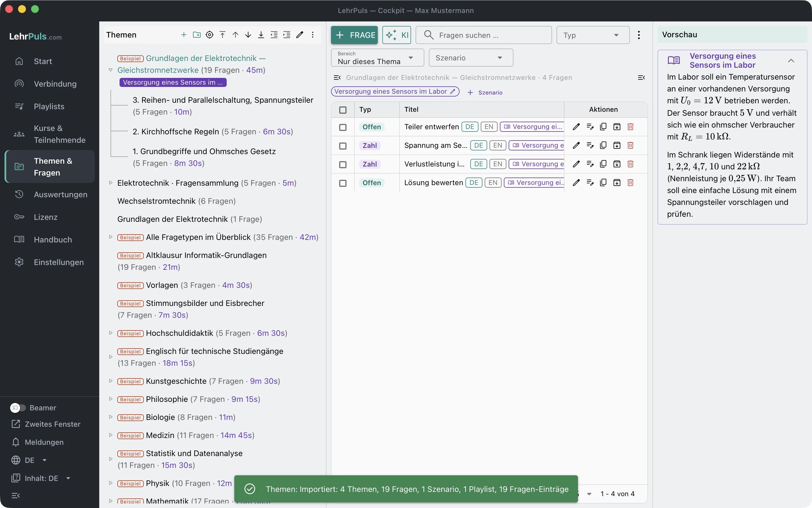Move topic to top arrow icon
This screenshot has height=508, width=812.
click(x=222, y=35)
